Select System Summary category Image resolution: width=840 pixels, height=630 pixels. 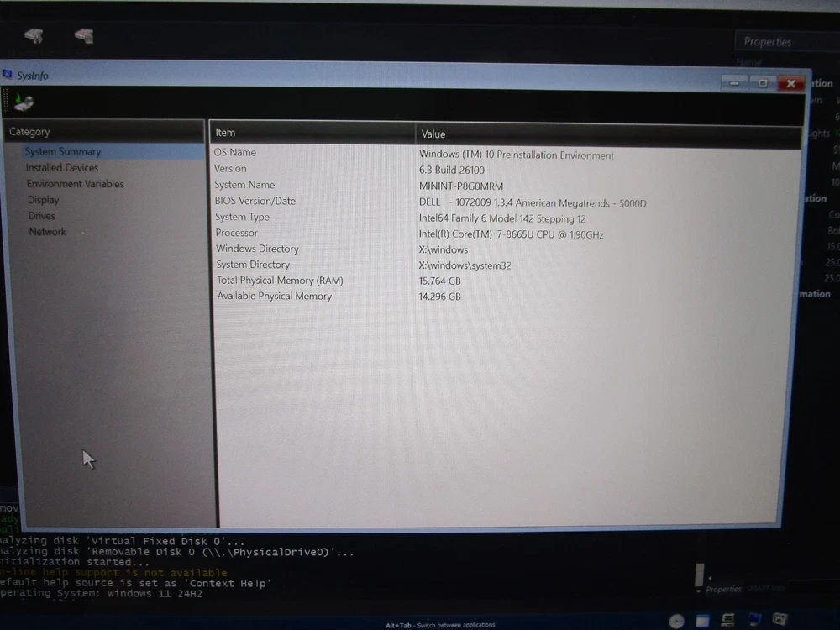pyautogui.click(x=63, y=152)
